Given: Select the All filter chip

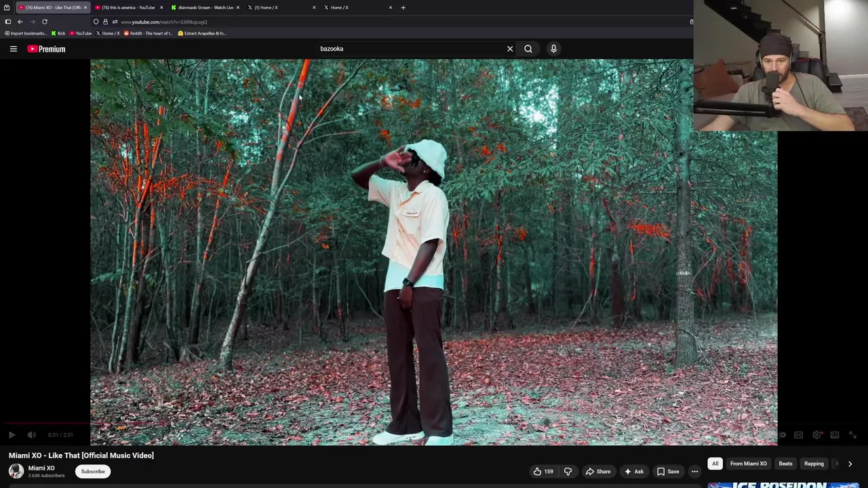Looking at the screenshot, I should (715, 464).
